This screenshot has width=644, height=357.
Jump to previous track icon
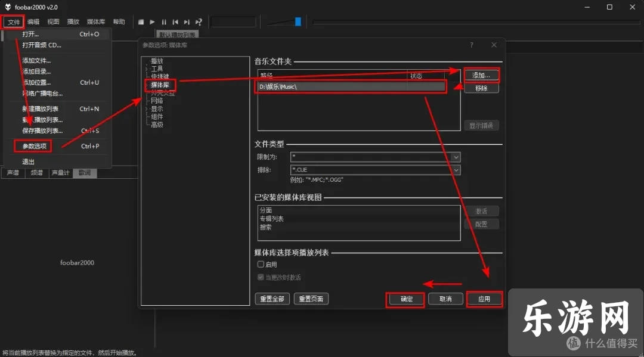pos(175,21)
